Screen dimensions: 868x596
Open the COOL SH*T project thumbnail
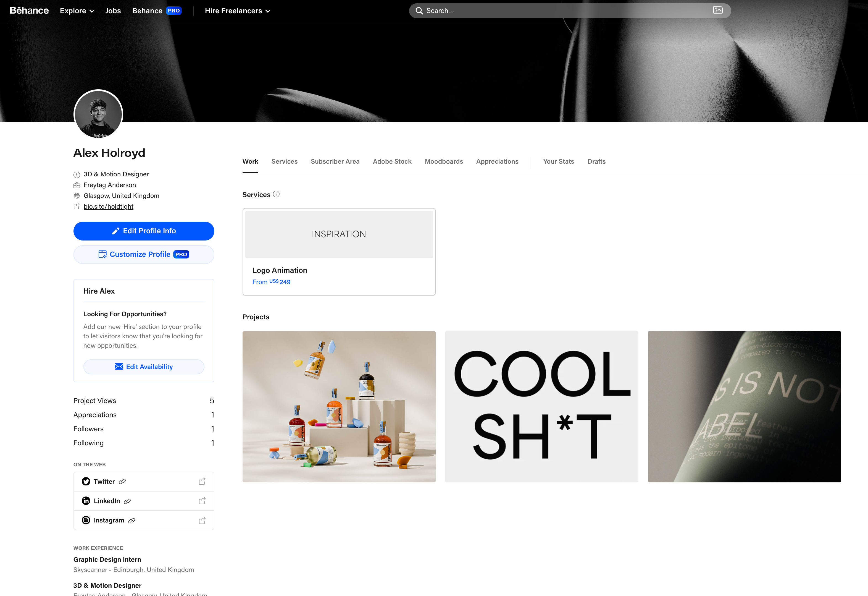pyautogui.click(x=541, y=407)
